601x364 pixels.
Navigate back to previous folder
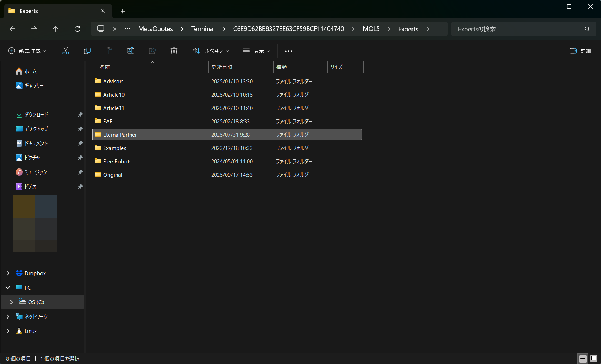(12, 29)
